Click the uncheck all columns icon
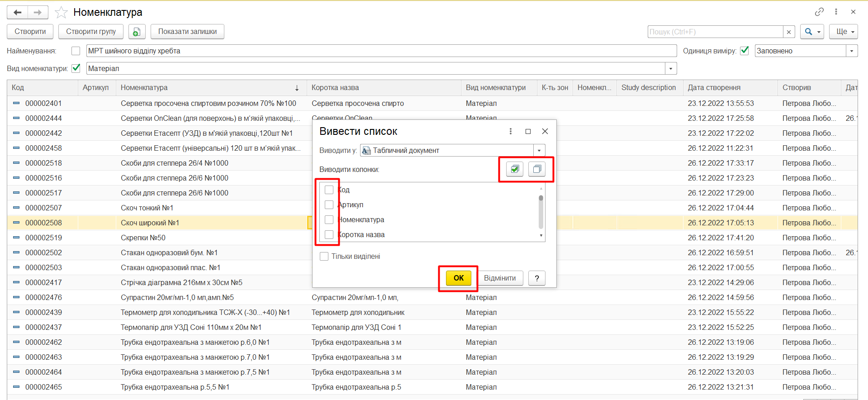The image size is (868, 400). point(537,169)
